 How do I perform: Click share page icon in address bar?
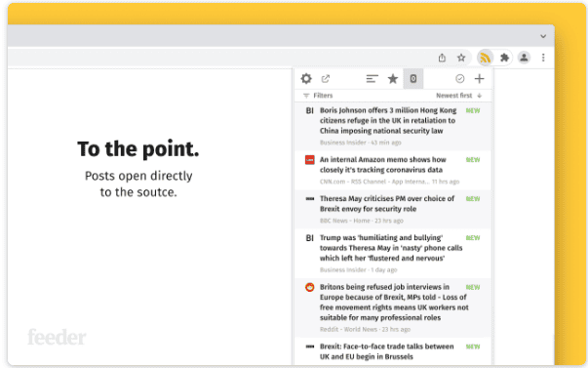[442, 58]
